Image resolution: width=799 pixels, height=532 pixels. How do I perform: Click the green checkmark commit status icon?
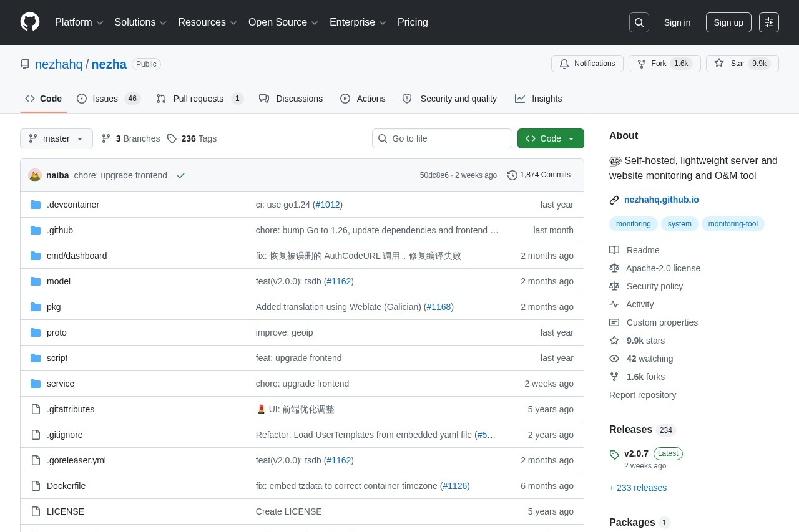coord(181,175)
